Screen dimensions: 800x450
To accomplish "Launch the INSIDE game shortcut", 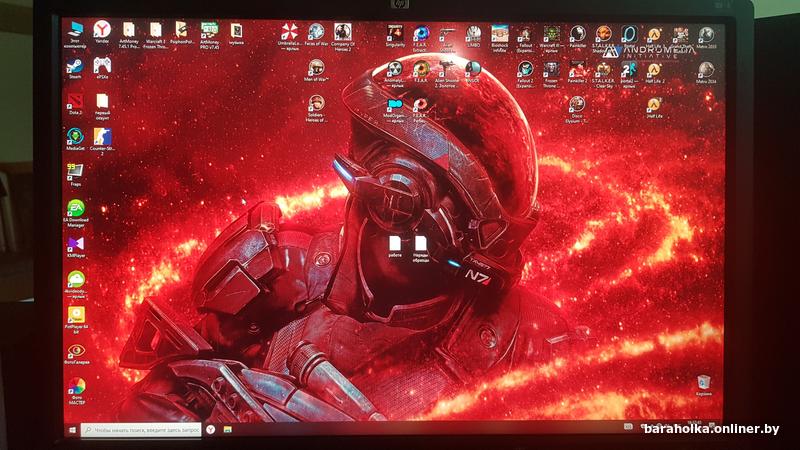I will click(x=473, y=69).
